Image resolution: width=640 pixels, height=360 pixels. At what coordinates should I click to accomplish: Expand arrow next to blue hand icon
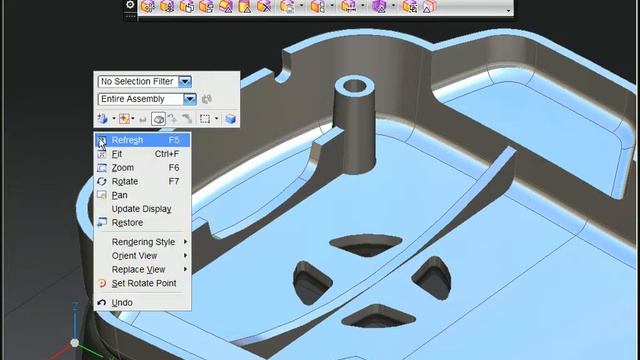tap(114, 119)
